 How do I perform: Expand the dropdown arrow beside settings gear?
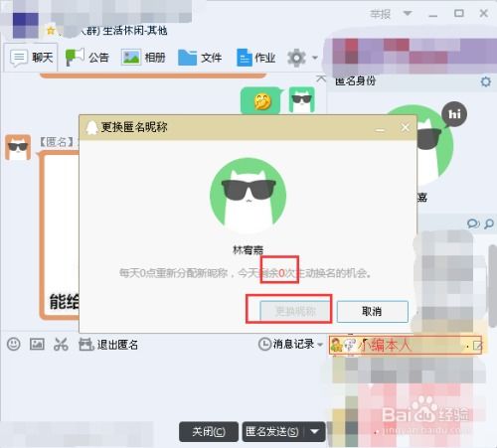coord(315,58)
